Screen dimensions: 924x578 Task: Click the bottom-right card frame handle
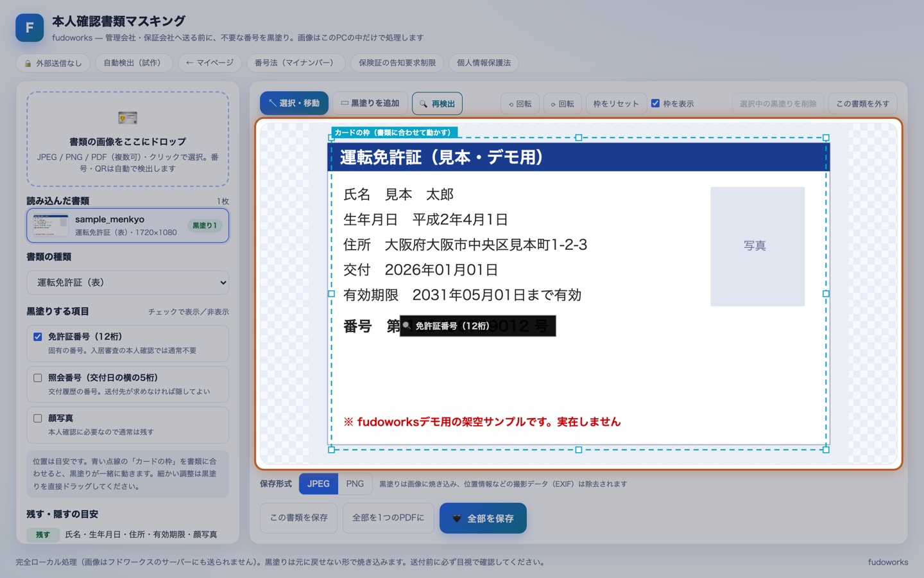click(x=826, y=449)
